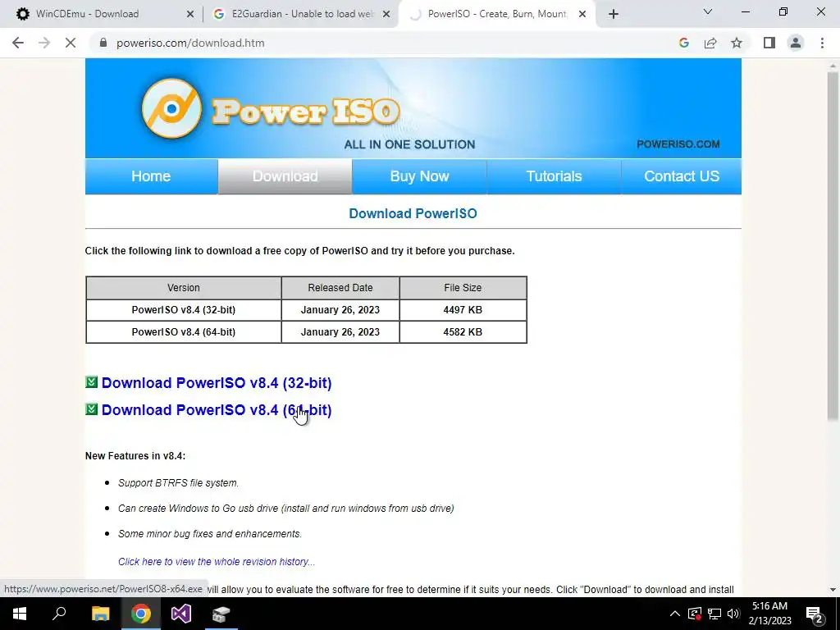This screenshot has width=840, height=630.
Task: Open the Windows Start menu
Action: pos(20,614)
